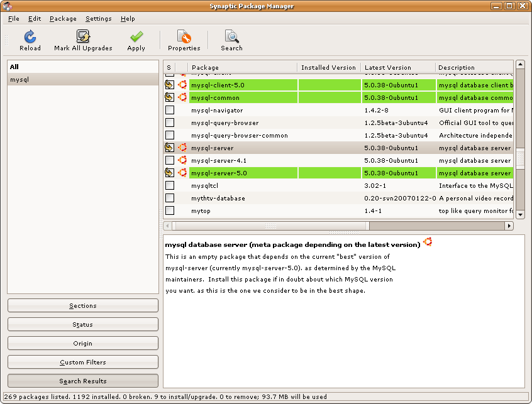The width and height of the screenshot is (532, 404).
Task: Open package Properties
Action: (x=184, y=36)
